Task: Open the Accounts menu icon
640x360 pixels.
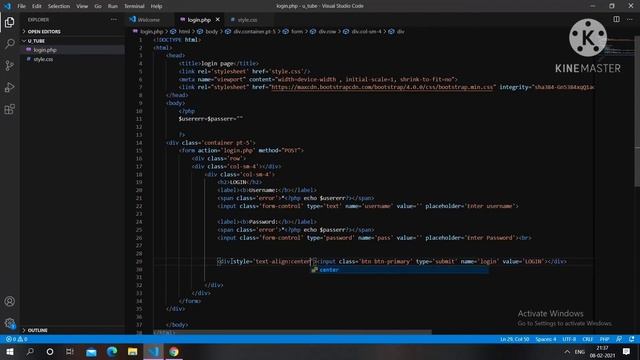Action: pyautogui.click(x=9, y=302)
